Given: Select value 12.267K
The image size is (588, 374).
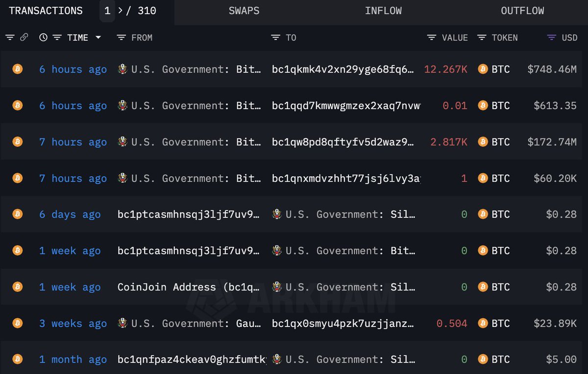Looking at the screenshot, I should coord(446,69).
